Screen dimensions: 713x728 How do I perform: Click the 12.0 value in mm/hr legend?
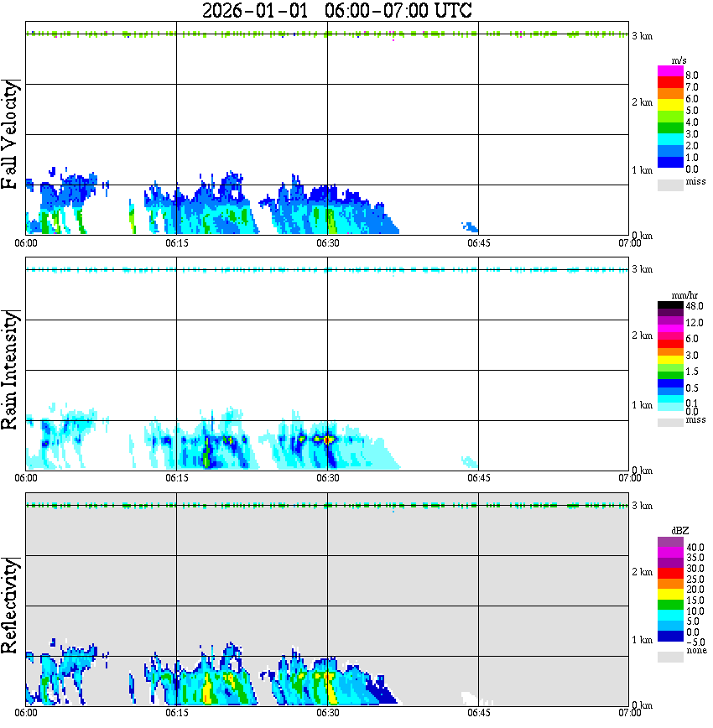click(695, 322)
